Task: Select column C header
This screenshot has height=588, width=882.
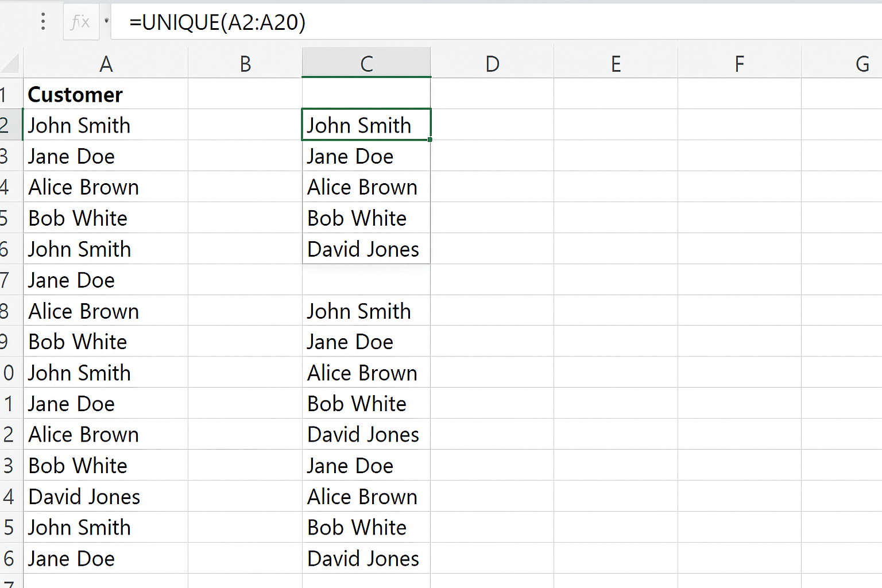Action: [x=366, y=63]
